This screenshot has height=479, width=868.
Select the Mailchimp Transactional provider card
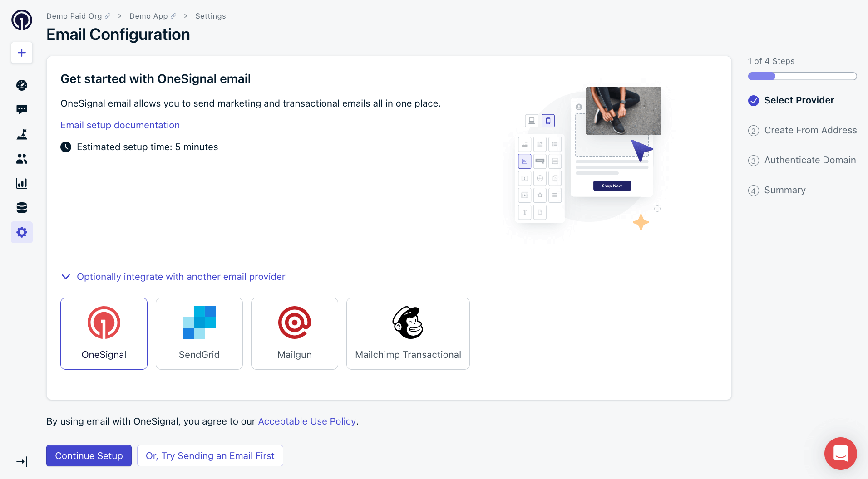[x=408, y=333]
